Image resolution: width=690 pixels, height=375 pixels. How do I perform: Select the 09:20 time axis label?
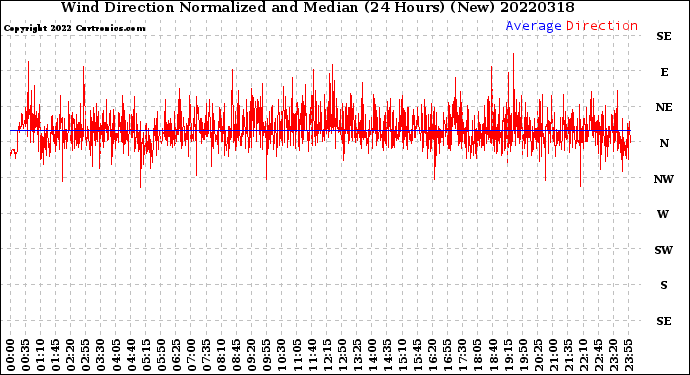pyautogui.click(x=252, y=355)
